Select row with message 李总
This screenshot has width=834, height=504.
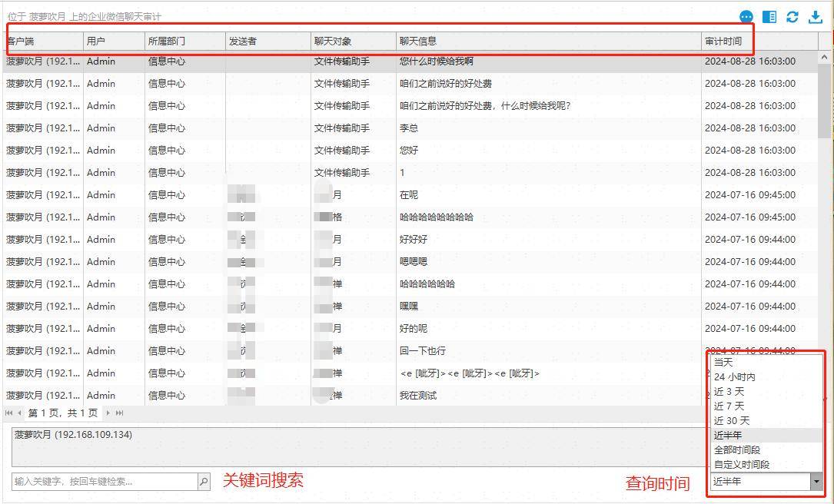pos(409,128)
